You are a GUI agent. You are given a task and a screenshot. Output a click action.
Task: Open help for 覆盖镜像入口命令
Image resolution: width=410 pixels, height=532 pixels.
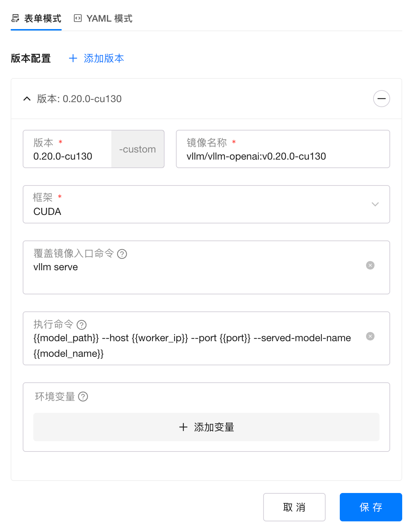(x=122, y=254)
